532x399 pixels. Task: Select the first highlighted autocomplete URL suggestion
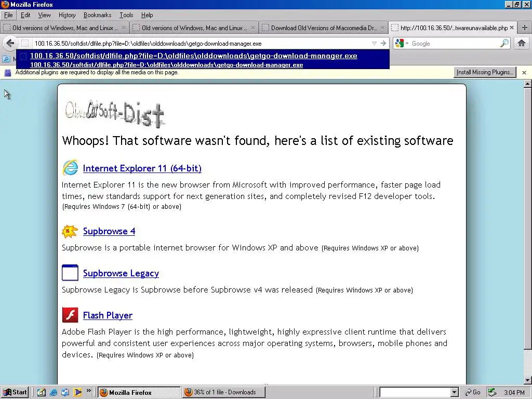(193, 56)
